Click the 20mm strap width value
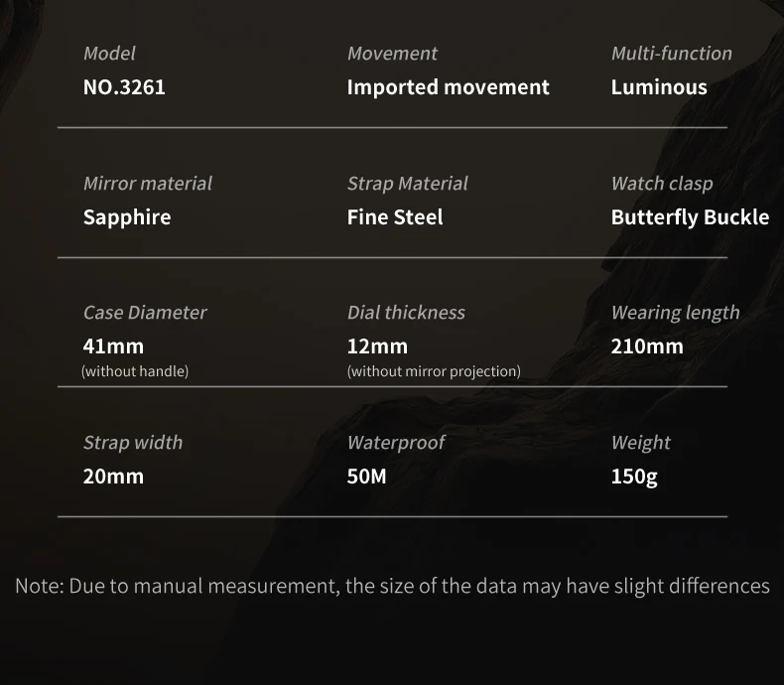Viewport: 784px width, 685px height. [x=113, y=477]
